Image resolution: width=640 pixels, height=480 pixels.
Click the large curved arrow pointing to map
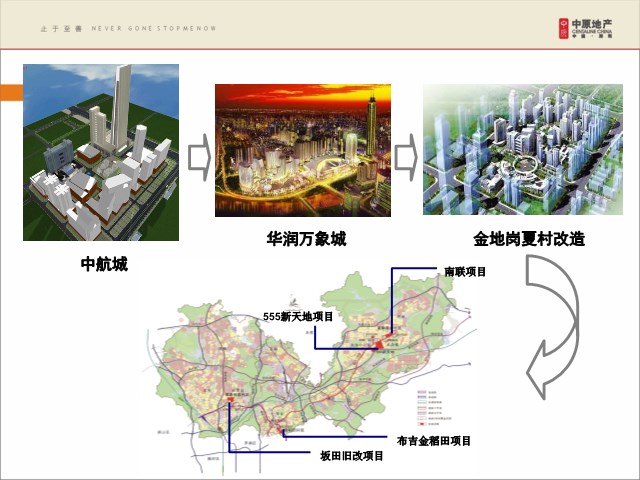[552, 327]
